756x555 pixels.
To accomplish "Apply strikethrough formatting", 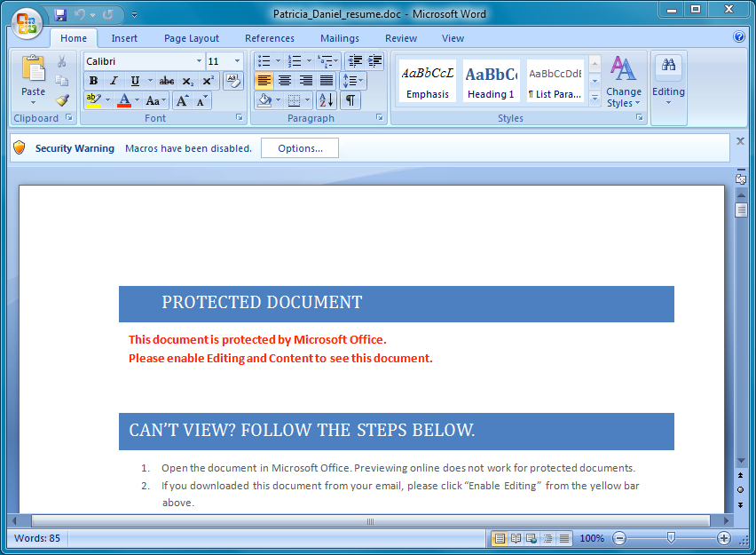I will (166, 81).
